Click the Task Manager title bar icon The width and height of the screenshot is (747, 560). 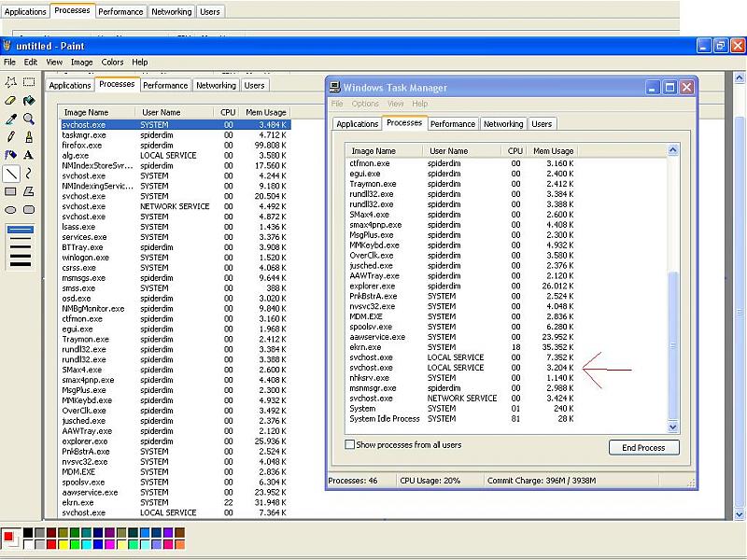tap(335, 87)
